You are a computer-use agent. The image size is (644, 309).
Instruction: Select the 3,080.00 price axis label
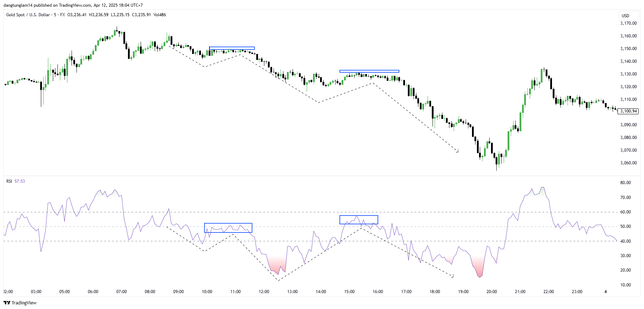[628, 138]
